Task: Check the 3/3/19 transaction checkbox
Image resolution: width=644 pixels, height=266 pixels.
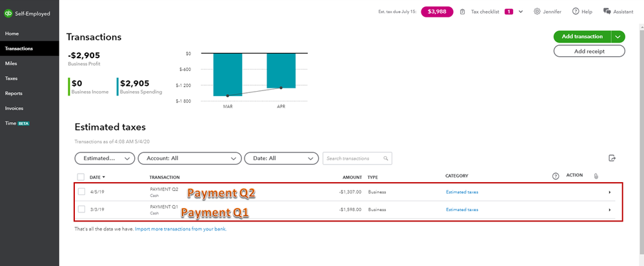Action: [x=82, y=209]
